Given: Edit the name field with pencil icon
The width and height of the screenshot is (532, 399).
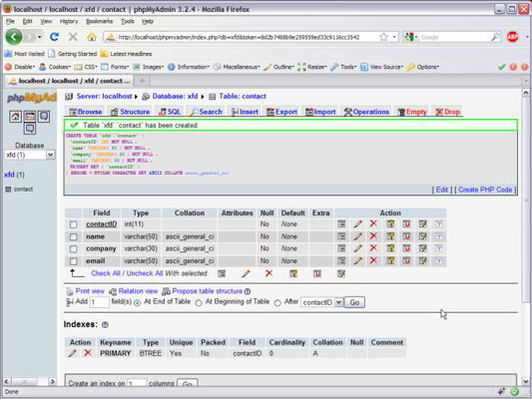Looking at the screenshot, I should click(357, 236).
